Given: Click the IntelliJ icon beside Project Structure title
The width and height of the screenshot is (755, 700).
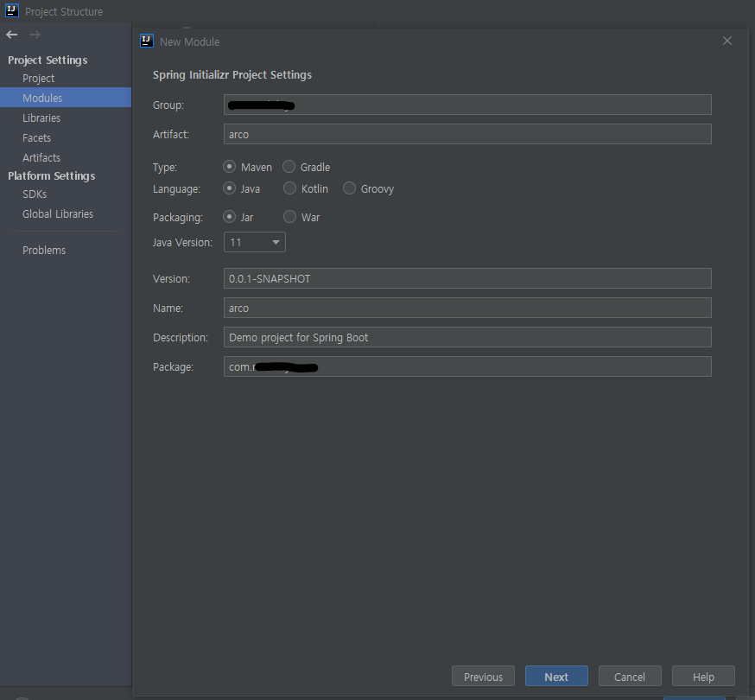Looking at the screenshot, I should pyautogui.click(x=12, y=10).
